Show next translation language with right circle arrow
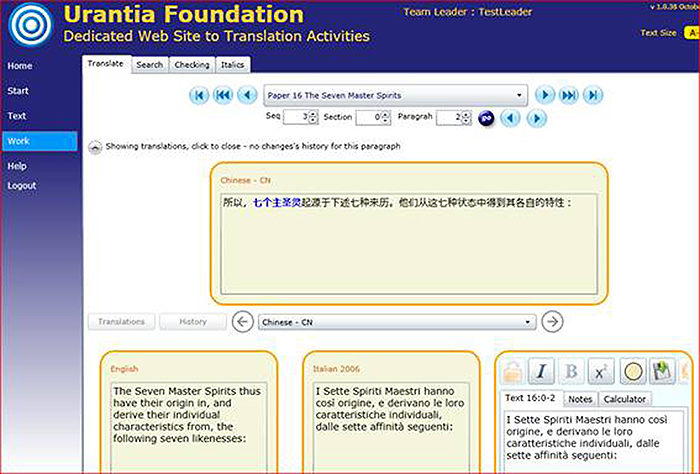700x474 pixels. coord(552,321)
